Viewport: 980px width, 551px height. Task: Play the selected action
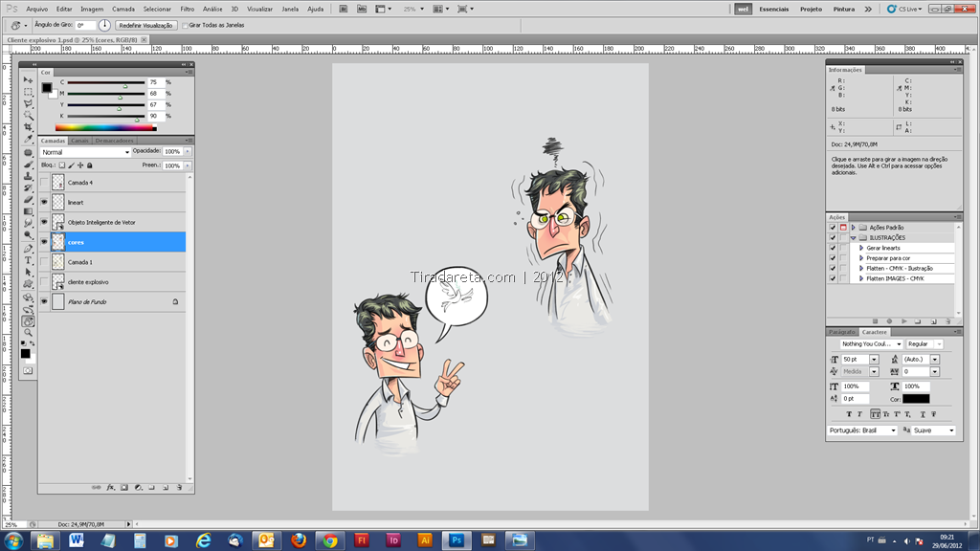(x=903, y=321)
